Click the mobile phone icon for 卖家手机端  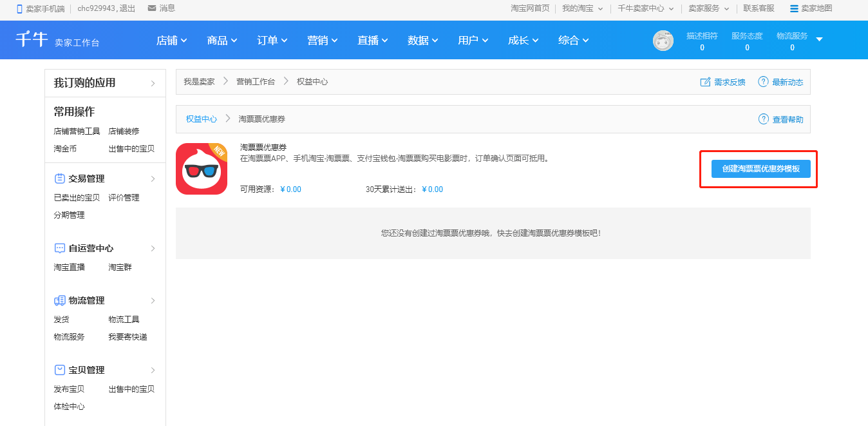[x=19, y=8]
